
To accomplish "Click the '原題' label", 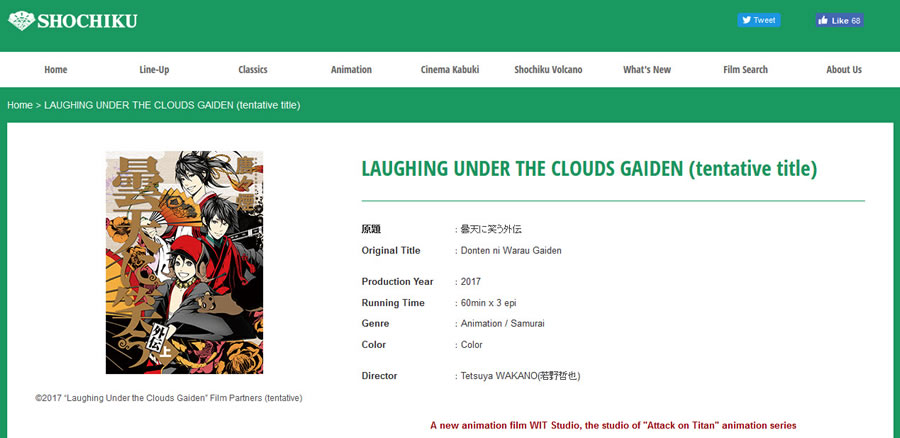I will point(371,229).
